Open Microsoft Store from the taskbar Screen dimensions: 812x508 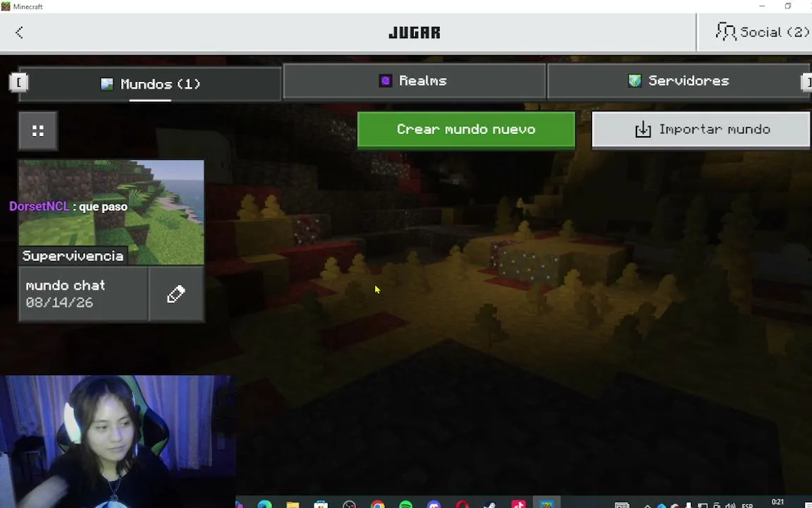coord(321,504)
